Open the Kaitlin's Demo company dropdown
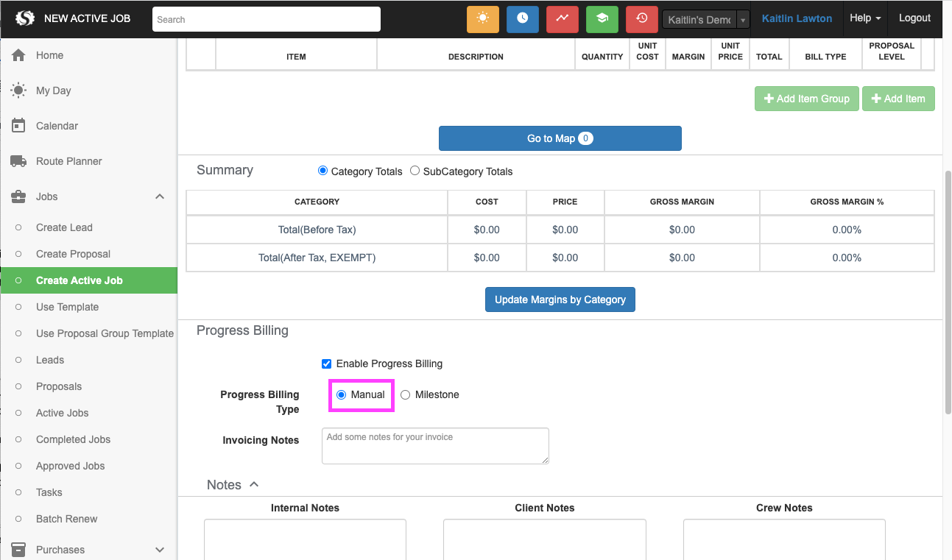 [x=706, y=20]
